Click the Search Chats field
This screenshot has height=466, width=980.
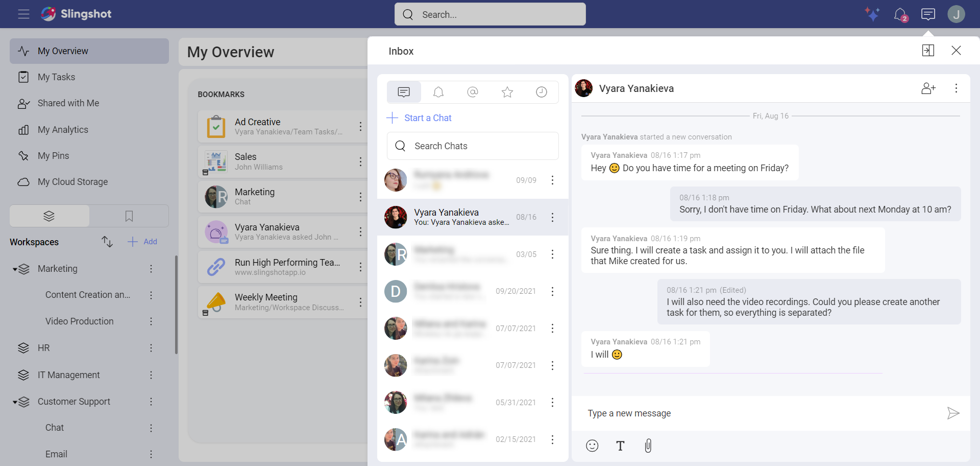tap(473, 146)
